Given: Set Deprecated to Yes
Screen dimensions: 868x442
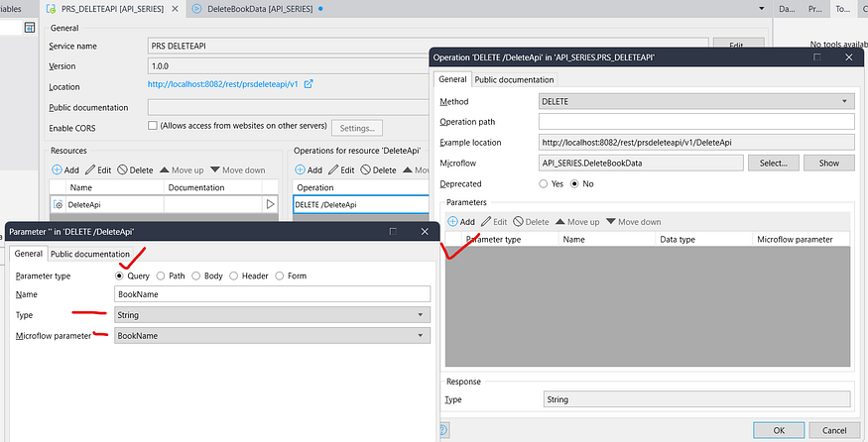Looking at the screenshot, I should click(544, 183).
